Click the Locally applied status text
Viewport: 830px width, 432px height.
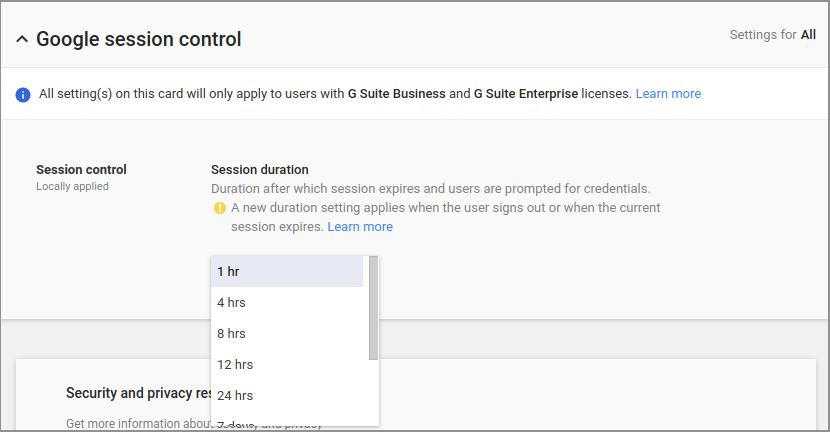72,186
